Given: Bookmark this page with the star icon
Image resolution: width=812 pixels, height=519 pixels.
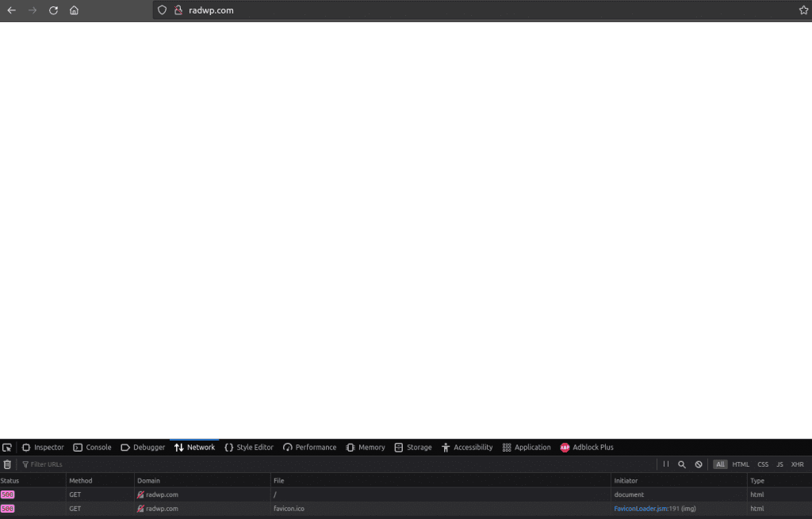Looking at the screenshot, I should 803,10.
